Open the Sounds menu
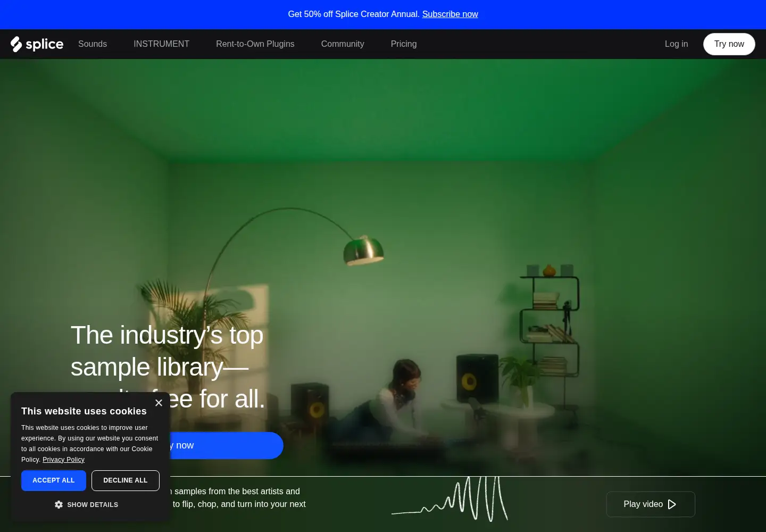 [93, 44]
